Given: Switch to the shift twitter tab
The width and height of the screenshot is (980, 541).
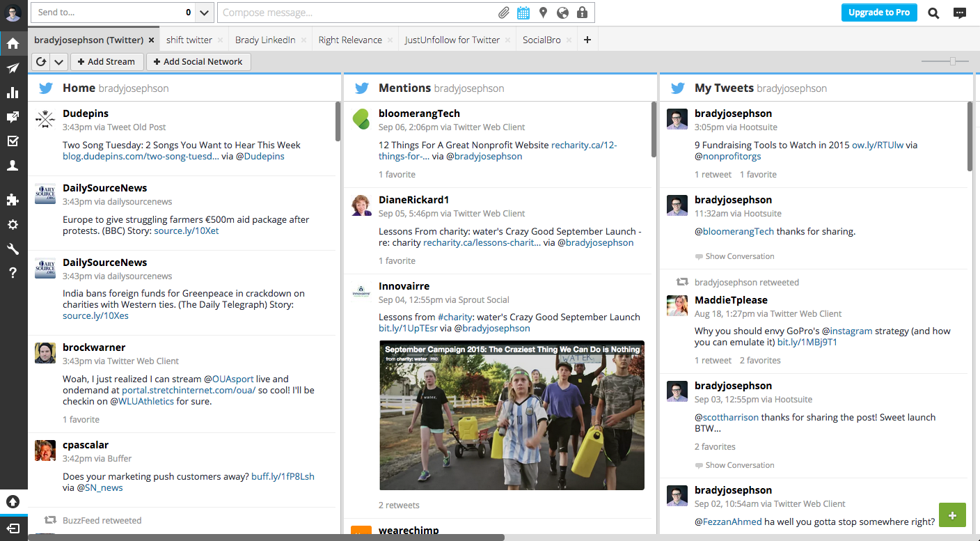Looking at the screenshot, I should (189, 40).
